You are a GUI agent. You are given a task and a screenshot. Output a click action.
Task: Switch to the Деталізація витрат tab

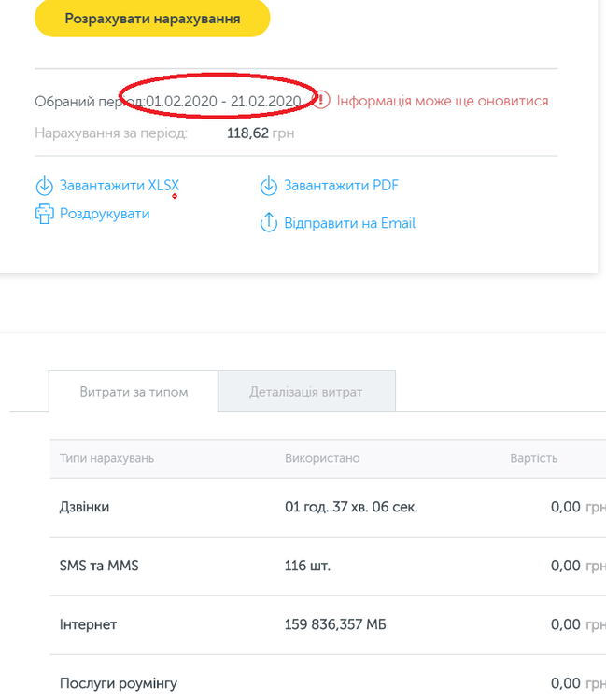pos(306,392)
